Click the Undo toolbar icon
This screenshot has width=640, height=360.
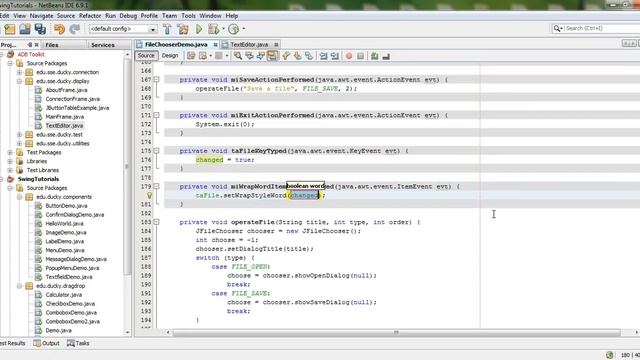(x=60, y=29)
